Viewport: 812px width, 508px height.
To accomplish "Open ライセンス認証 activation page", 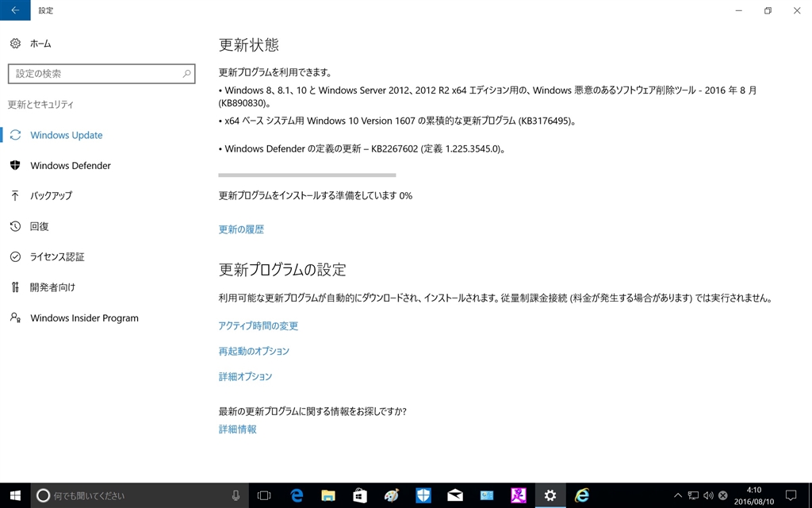I will click(x=57, y=257).
